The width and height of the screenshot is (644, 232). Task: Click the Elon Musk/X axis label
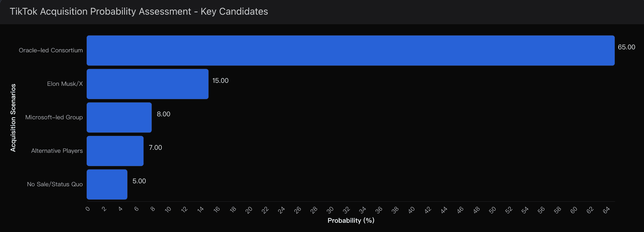pyautogui.click(x=65, y=84)
